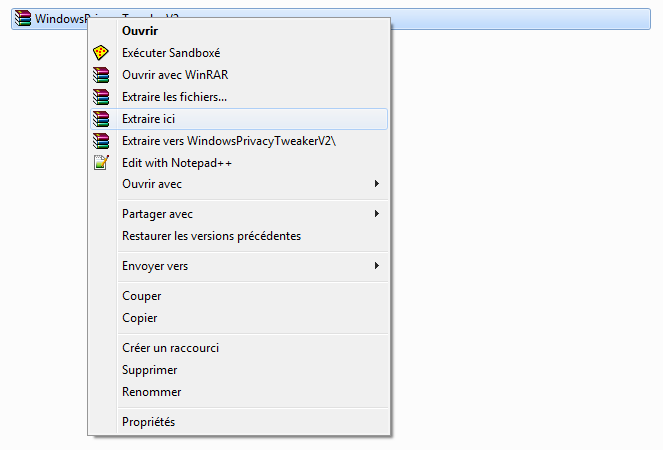Image resolution: width=663 pixels, height=450 pixels.
Task: Select Restaurer les versions précédentes
Action: click(x=239, y=236)
